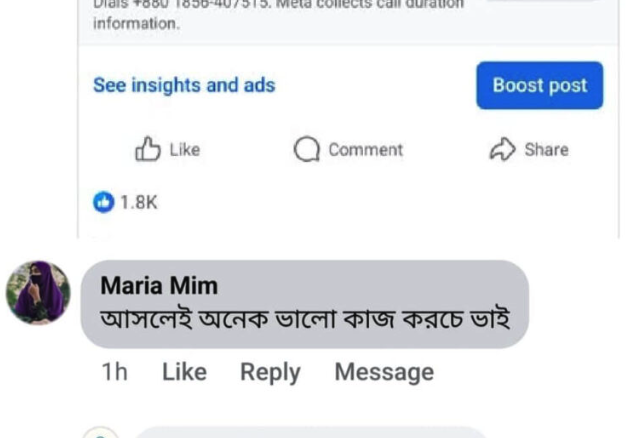Image resolution: width=626 pixels, height=438 pixels.
Task: Open Maria Mim's profile picture
Action: click(x=38, y=292)
